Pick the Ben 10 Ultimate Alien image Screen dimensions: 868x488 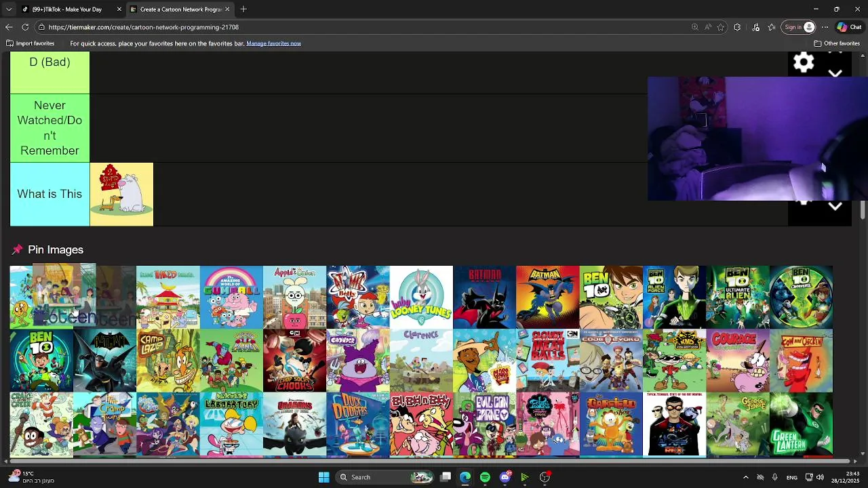[x=738, y=297]
